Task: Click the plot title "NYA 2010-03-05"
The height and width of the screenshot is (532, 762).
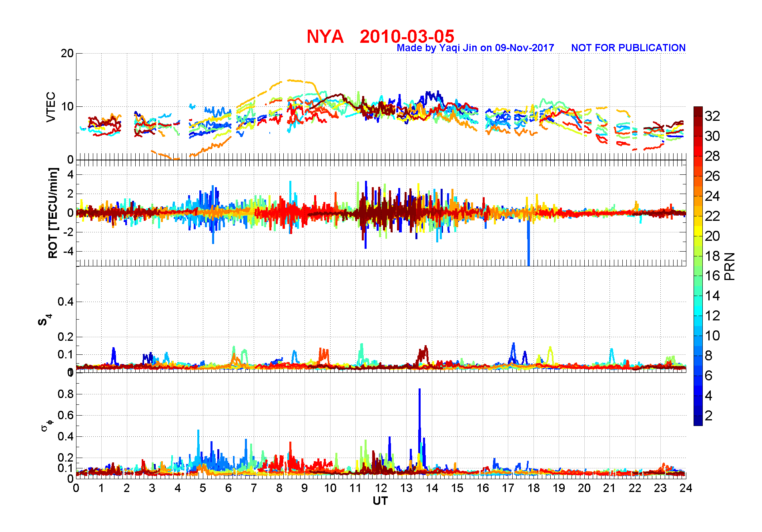Action: pyautogui.click(x=380, y=36)
